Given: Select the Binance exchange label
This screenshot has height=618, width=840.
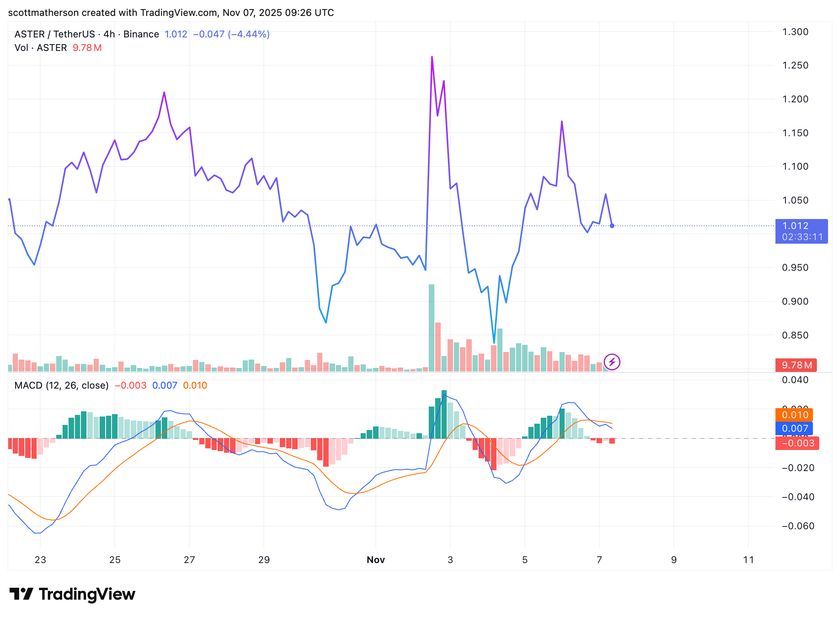Looking at the screenshot, I should (x=141, y=34).
